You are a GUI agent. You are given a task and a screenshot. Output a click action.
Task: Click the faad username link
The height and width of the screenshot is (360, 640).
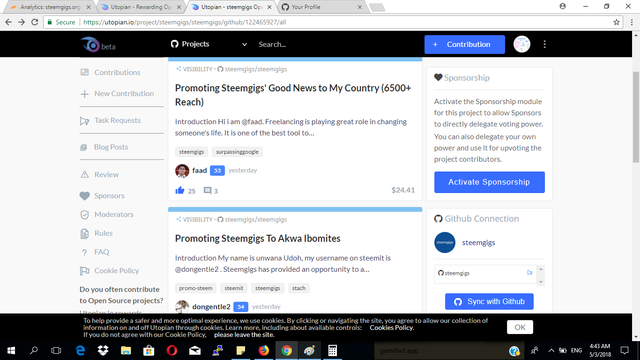[x=200, y=171]
